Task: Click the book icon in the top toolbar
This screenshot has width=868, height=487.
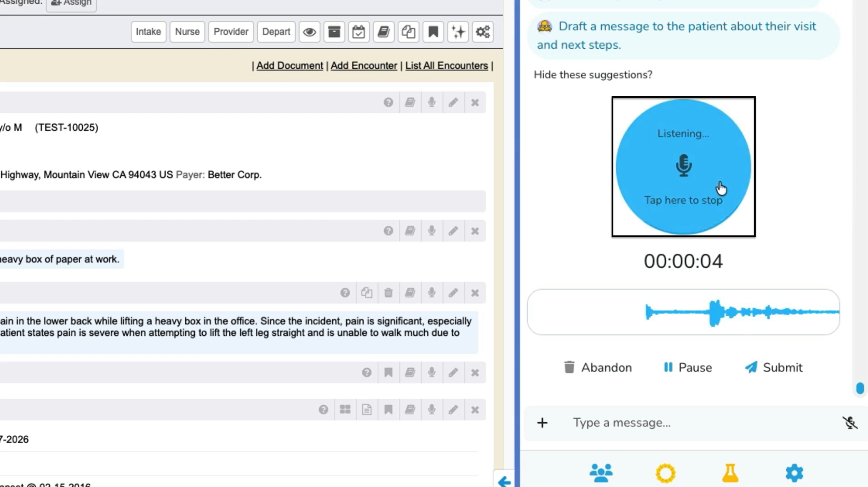Action: tap(384, 32)
